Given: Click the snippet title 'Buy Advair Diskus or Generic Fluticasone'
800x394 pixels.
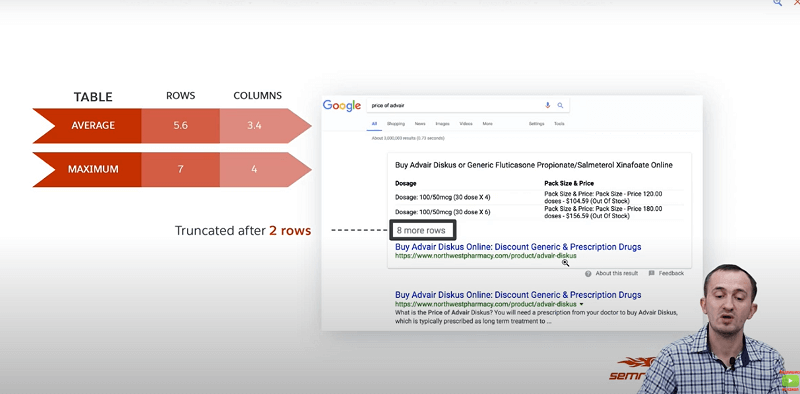Looking at the screenshot, I should tap(534, 165).
